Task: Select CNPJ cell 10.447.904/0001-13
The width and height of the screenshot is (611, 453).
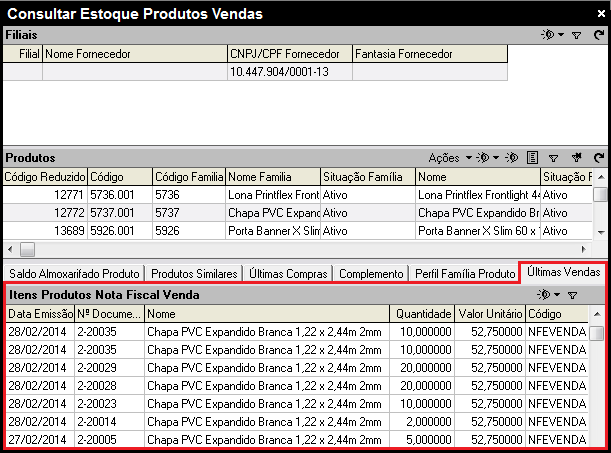Action: pos(290,72)
